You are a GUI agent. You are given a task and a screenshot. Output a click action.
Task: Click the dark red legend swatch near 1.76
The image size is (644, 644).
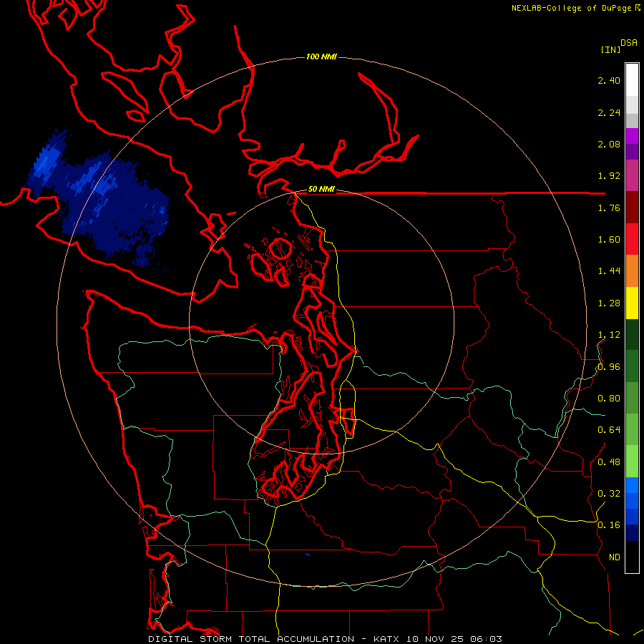click(632, 208)
